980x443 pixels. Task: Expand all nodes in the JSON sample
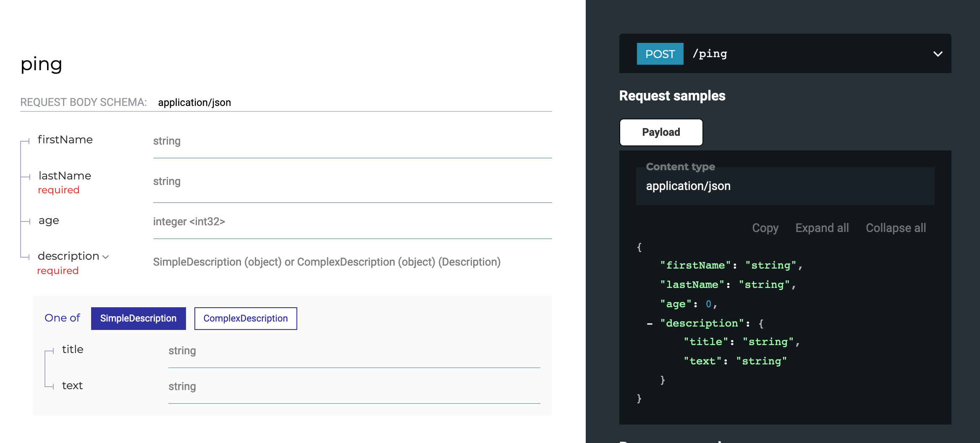click(822, 227)
